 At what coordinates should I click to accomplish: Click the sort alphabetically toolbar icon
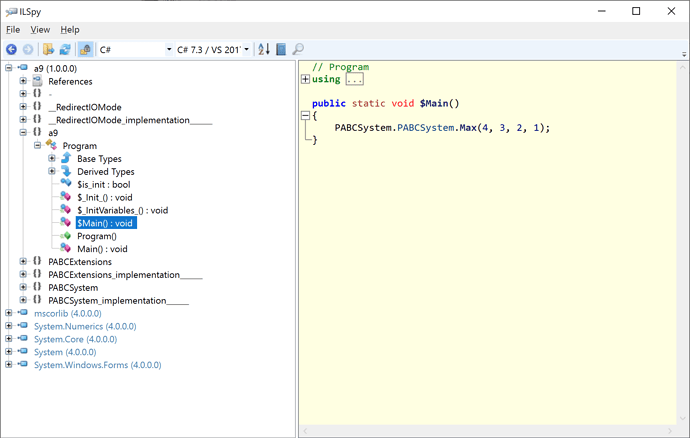point(264,49)
